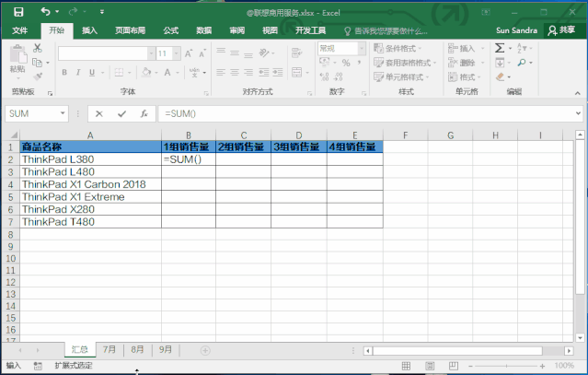Switch to the 页面布局 tab
The height and width of the screenshot is (375, 588).
[x=130, y=30]
